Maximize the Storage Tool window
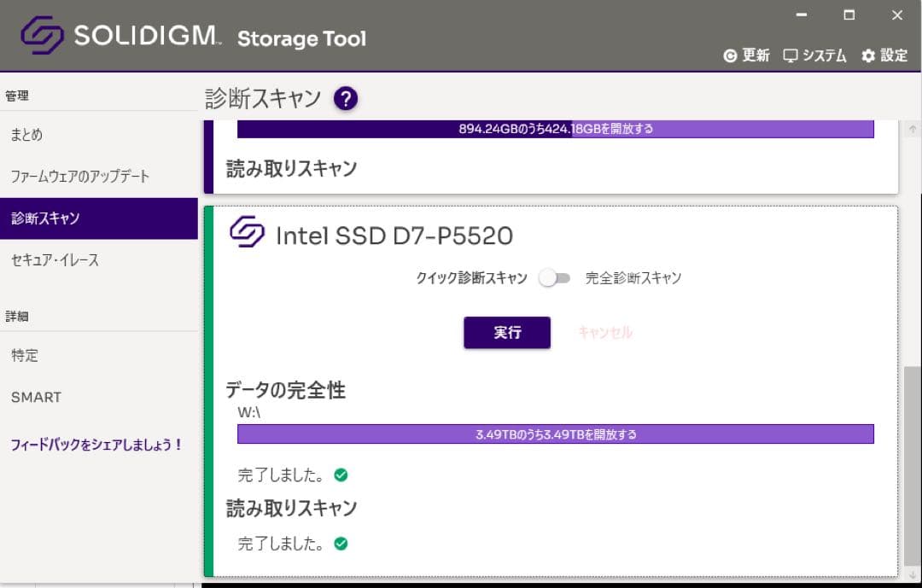The width and height of the screenshot is (922, 588). [x=849, y=15]
